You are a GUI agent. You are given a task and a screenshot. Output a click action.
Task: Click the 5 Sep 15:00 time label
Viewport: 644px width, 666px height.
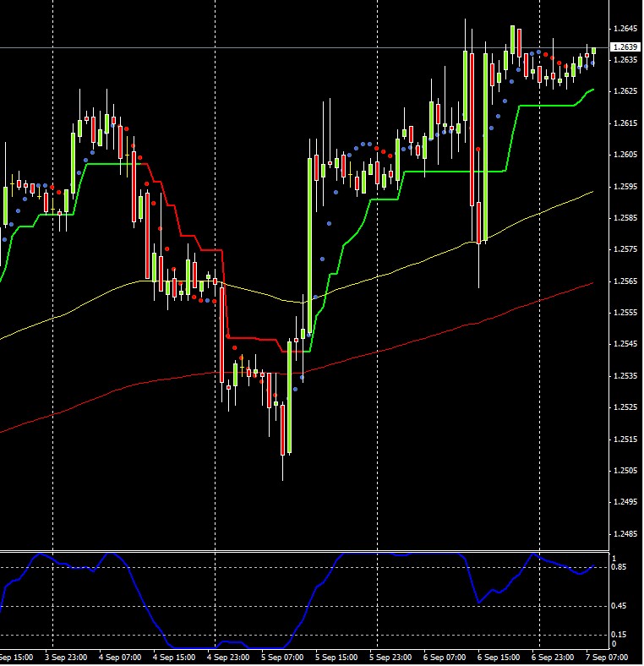click(336, 658)
